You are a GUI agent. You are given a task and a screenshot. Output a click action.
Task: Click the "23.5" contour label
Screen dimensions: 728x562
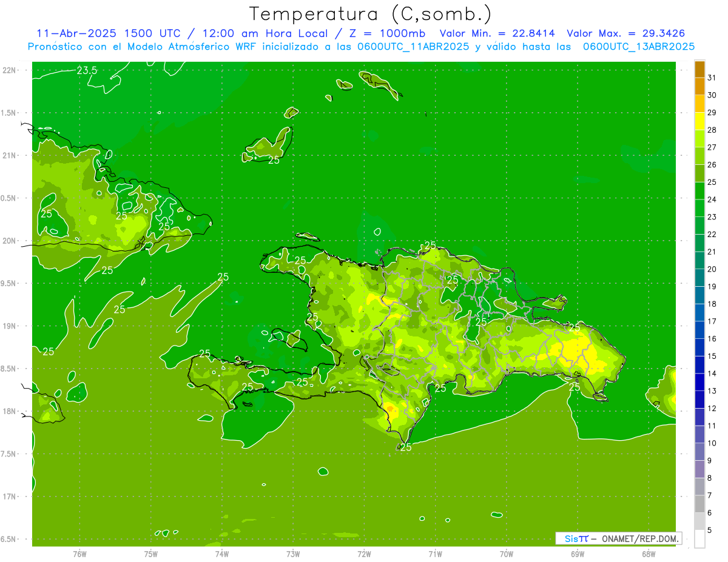87,70
